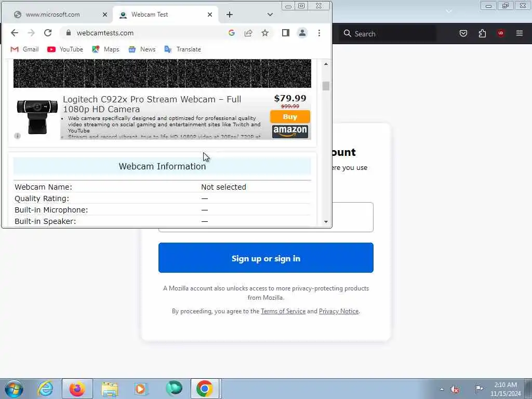
Task: Switch to Chrome in taskbar
Action: click(205, 389)
